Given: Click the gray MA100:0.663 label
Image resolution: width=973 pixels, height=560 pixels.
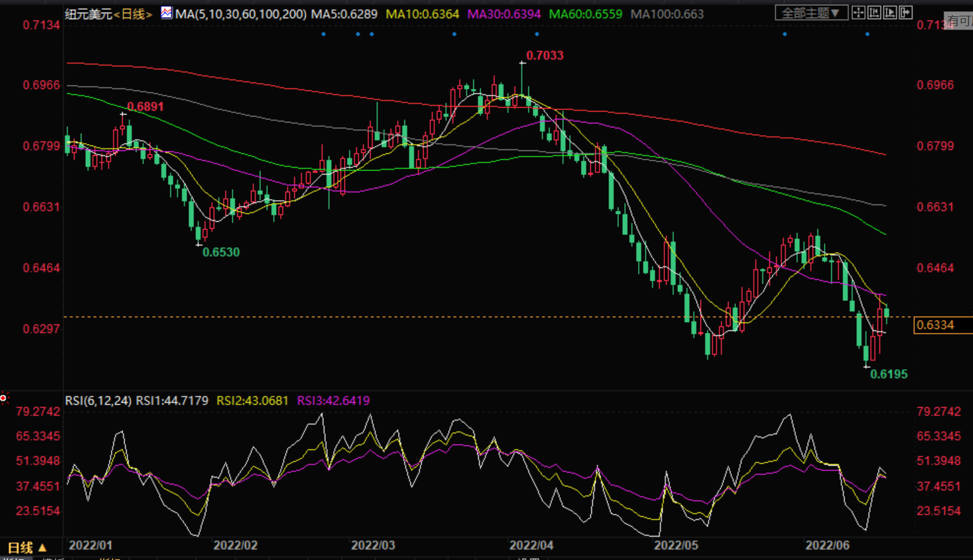Looking at the screenshot, I should pyautogui.click(x=667, y=14).
